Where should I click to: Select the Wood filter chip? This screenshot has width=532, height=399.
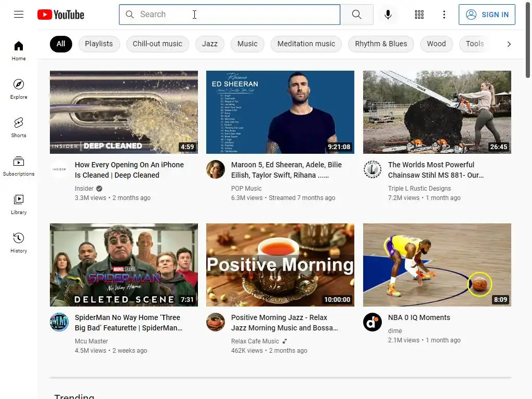point(436,44)
